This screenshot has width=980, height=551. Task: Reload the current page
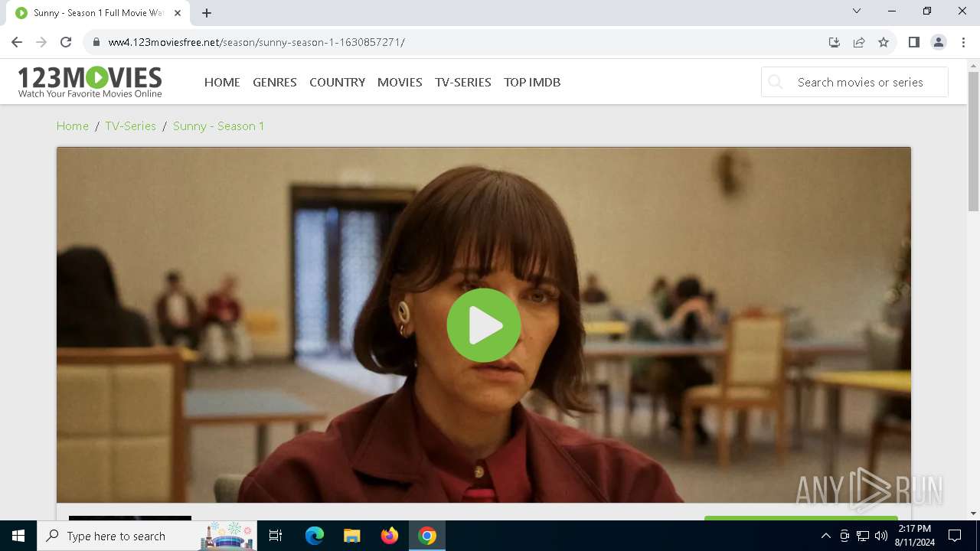66,42
